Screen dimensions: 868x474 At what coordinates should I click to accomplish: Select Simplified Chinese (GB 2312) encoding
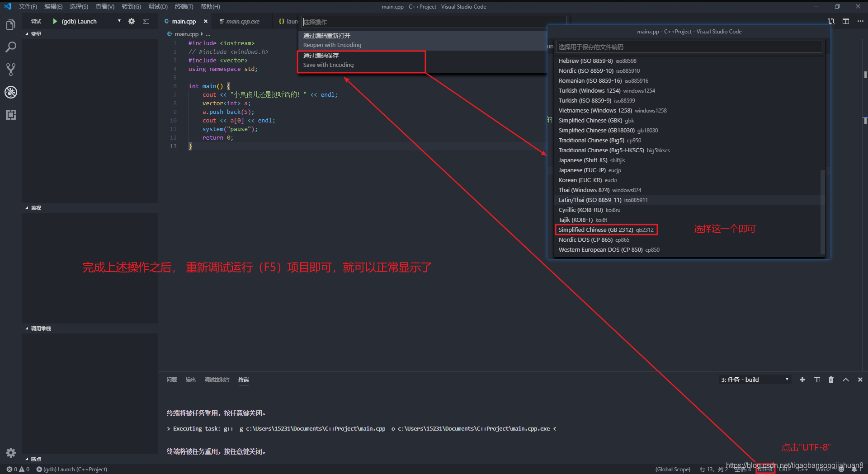[x=687, y=230]
